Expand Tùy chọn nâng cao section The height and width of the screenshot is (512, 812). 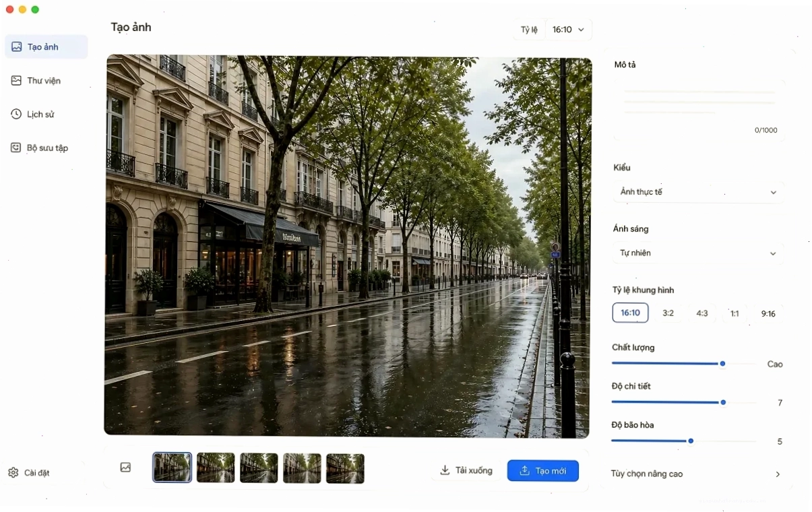click(697, 474)
